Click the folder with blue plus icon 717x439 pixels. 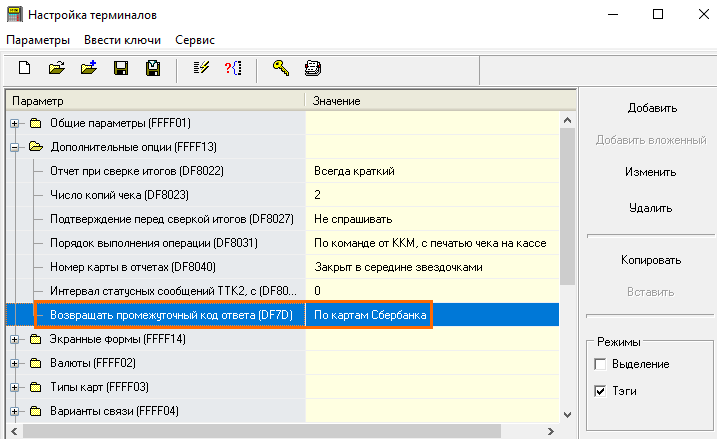pos(89,69)
